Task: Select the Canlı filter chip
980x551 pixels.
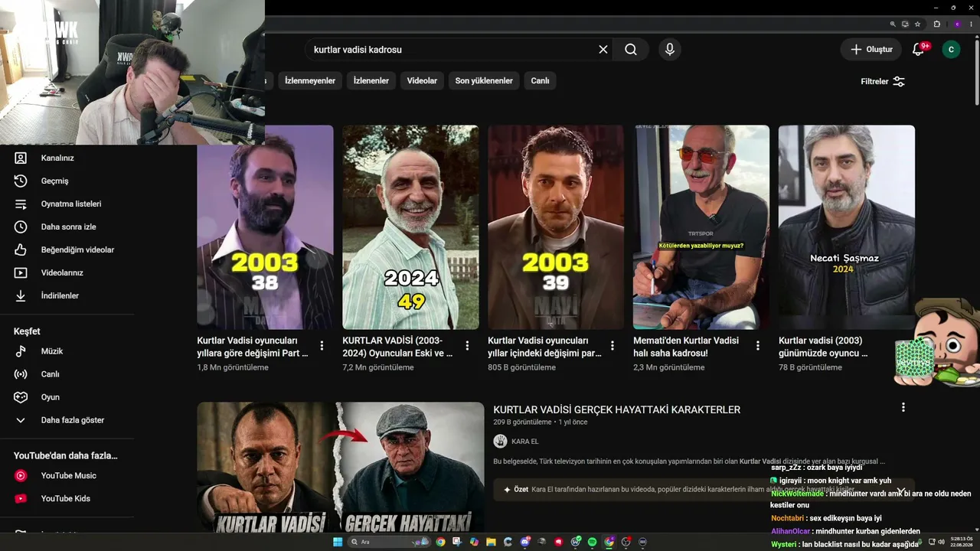Action: pos(541,80)
